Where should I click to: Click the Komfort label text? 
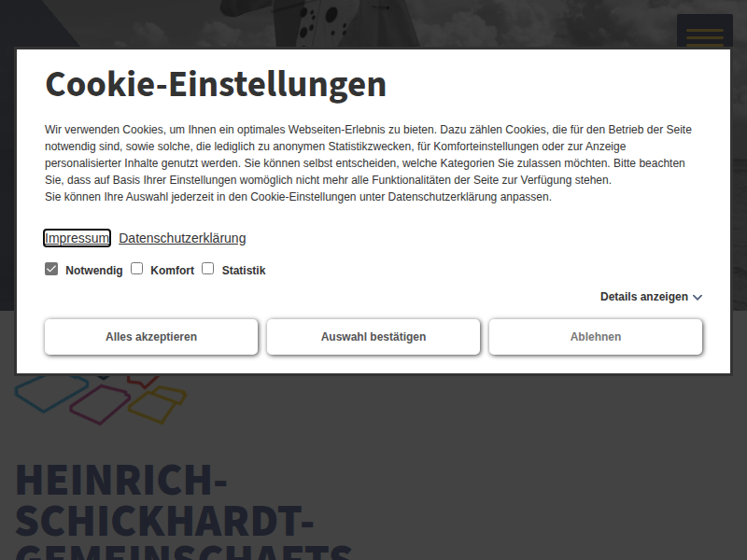coord(172,271)
